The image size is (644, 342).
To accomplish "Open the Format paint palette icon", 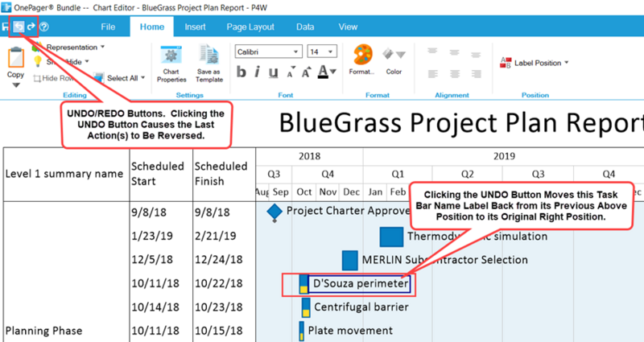I will [x=363, y=55].
